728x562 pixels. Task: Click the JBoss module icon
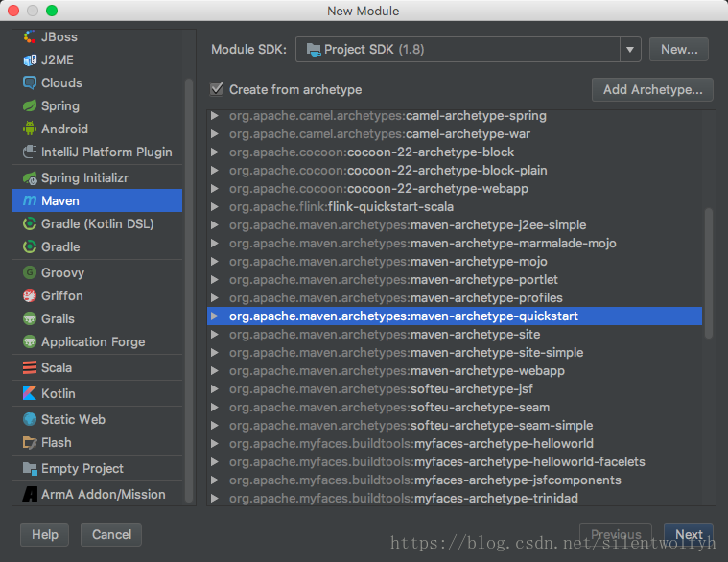pyautogui.click(x=30, y=36)
